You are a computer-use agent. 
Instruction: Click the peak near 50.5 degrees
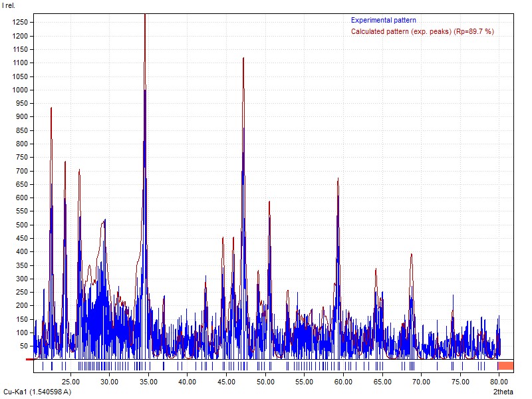click(x=269, y=203)
